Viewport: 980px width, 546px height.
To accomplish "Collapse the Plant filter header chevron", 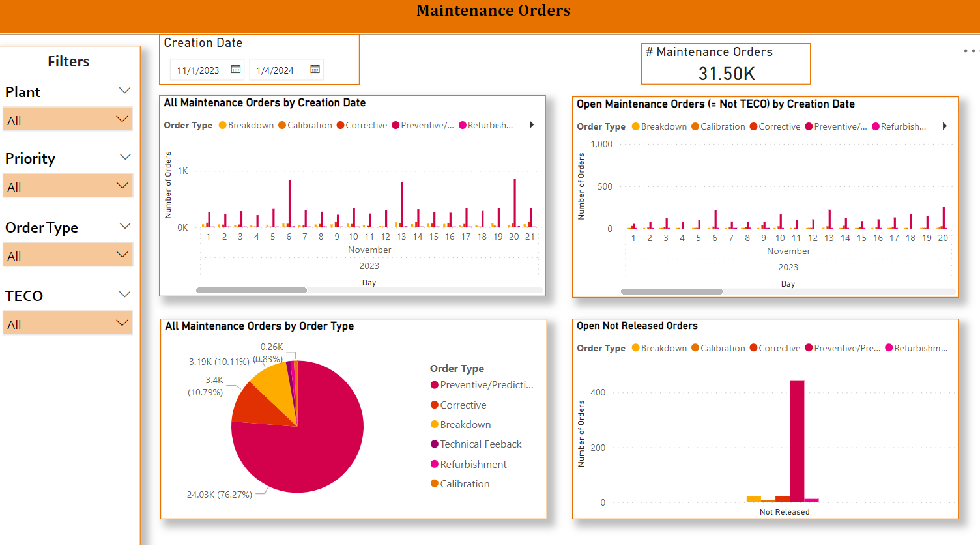I will pyautogui.click(x=125, y=91).
